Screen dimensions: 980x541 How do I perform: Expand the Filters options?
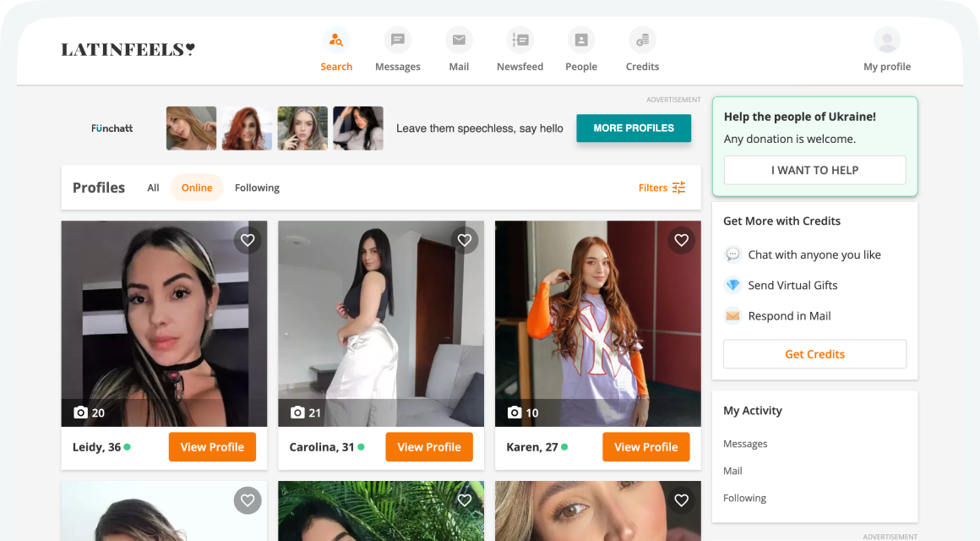click(661, 188)
